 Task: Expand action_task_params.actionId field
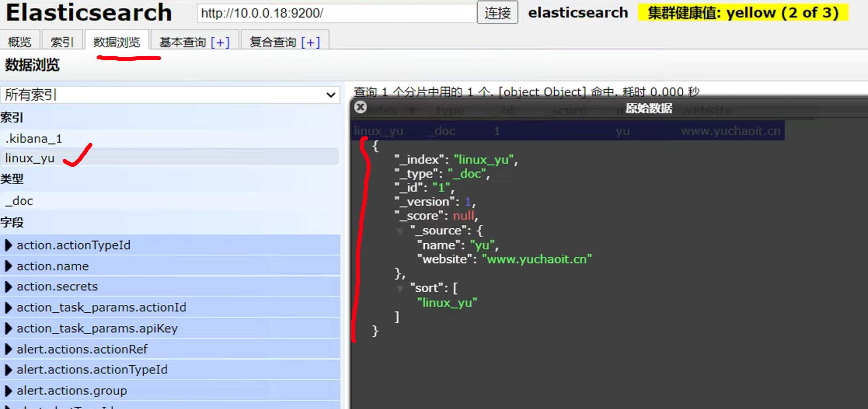[x=8, y=308]
